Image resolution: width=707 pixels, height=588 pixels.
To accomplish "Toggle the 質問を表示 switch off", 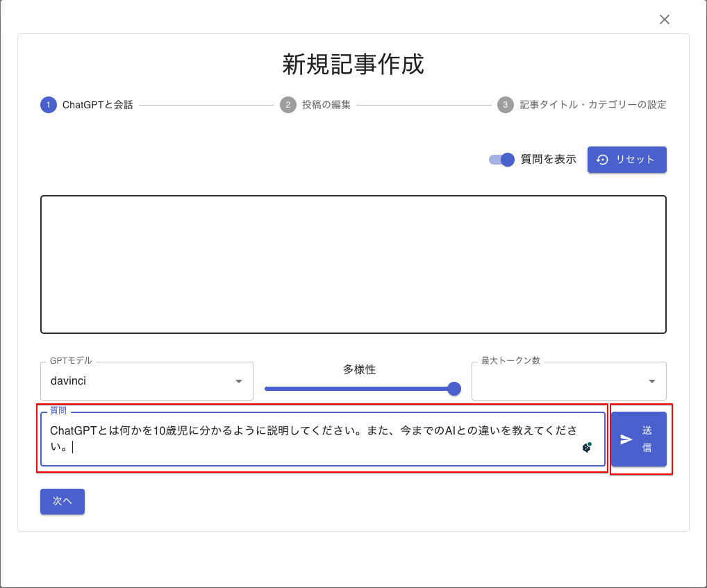I will click(x=501, y=160).
